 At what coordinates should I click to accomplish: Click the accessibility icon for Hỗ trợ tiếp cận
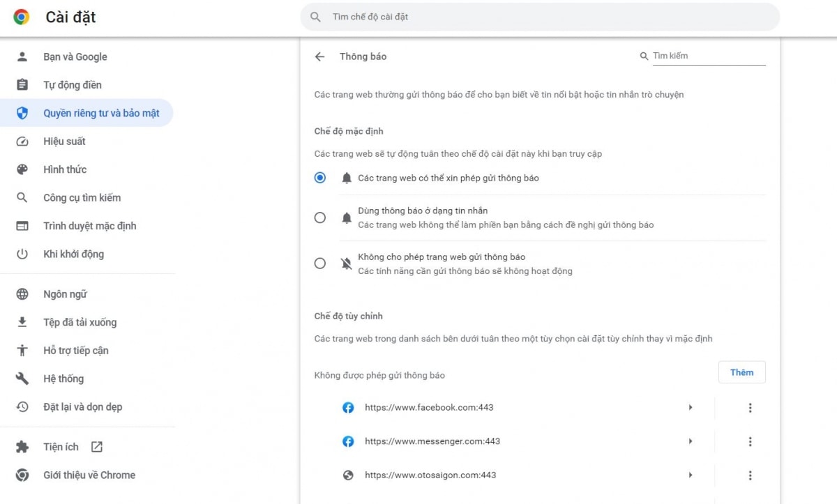(x=22, y=351)
